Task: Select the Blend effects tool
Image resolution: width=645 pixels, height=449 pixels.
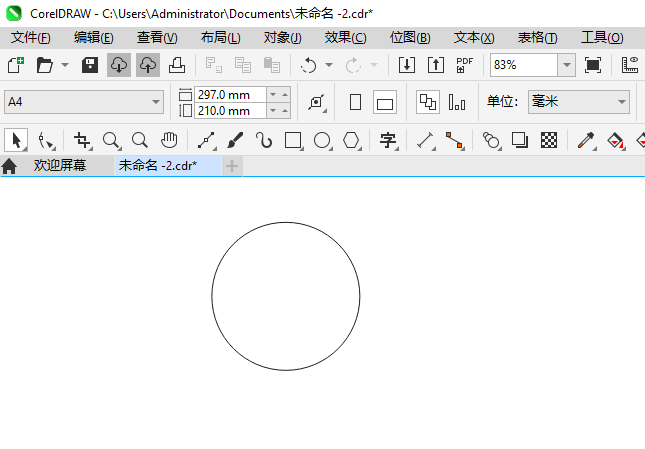Action: (x=491, y=141)
